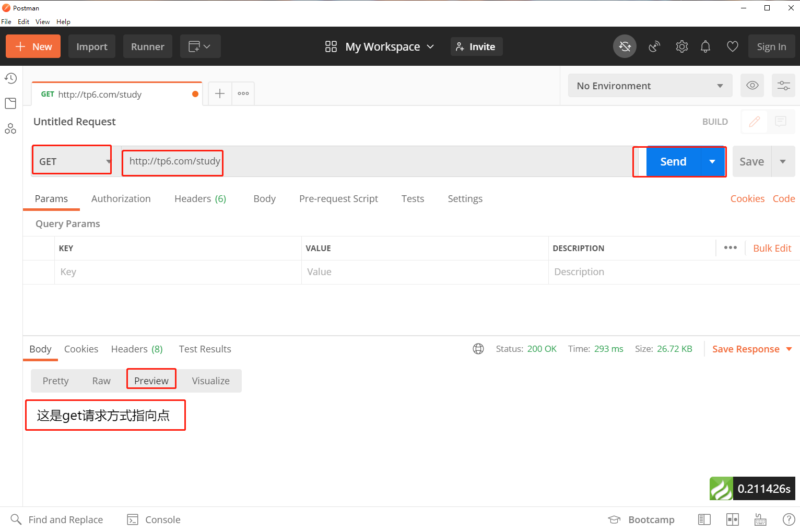Open the Tests tab
The image size is (800, 532).
point(413,198)
